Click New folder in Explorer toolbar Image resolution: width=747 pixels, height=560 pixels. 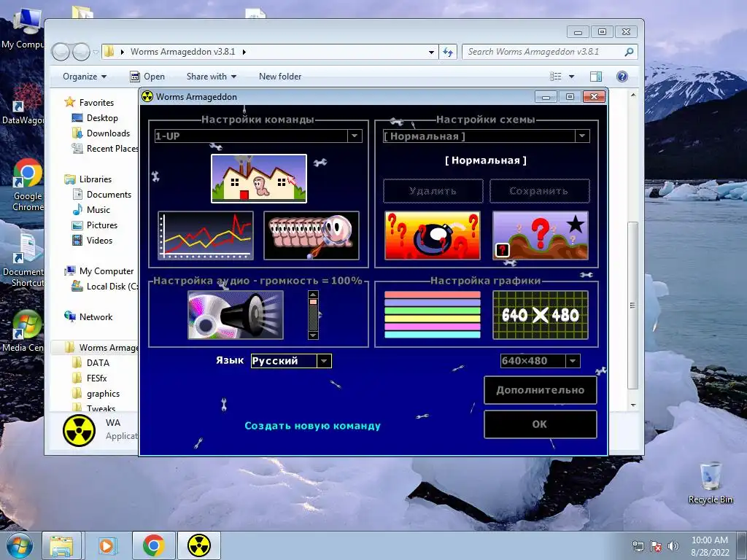[280, 76]
